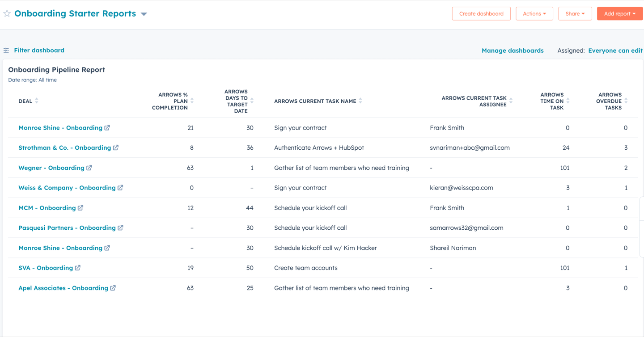Expand the Onboarding Starter Reports dashboard switcher

[144, 14]
